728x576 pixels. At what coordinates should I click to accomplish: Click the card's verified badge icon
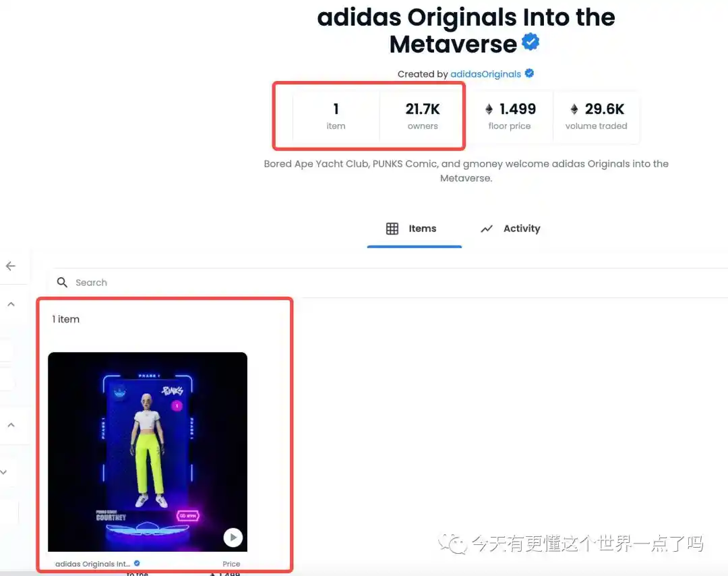click(x=137, y=563)
